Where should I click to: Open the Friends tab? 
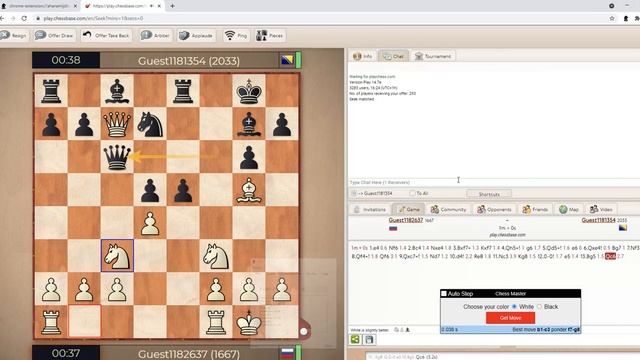(x=535, y=209)
